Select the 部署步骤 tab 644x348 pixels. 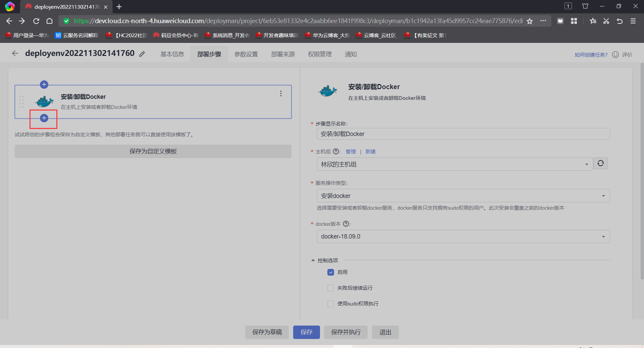click(x=209, y=54)
